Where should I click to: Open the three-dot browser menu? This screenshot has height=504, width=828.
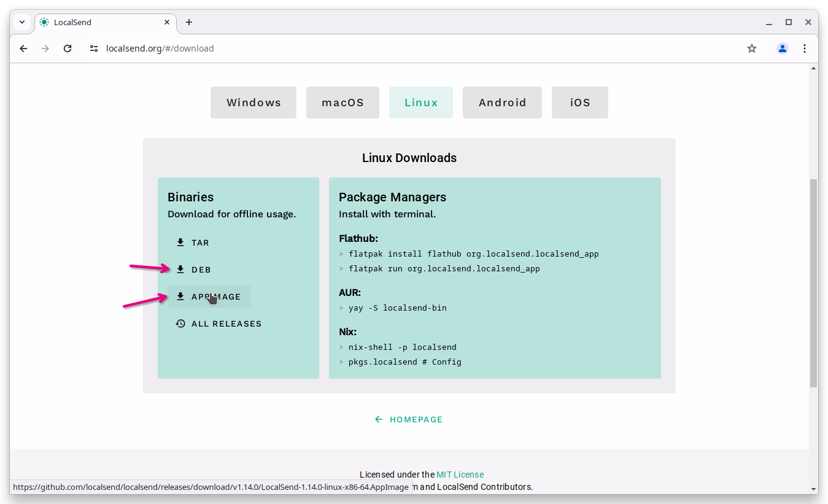tap(805, 48)
